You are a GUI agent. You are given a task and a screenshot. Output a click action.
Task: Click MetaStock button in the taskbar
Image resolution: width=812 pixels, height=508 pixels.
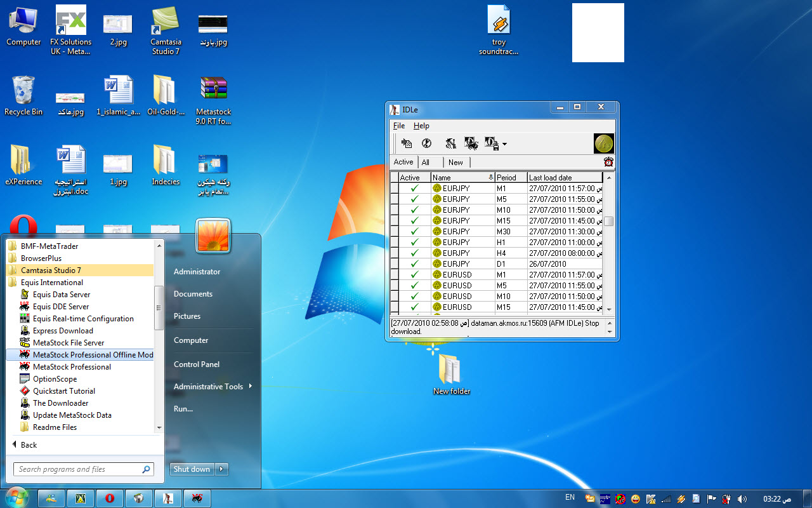197,498
